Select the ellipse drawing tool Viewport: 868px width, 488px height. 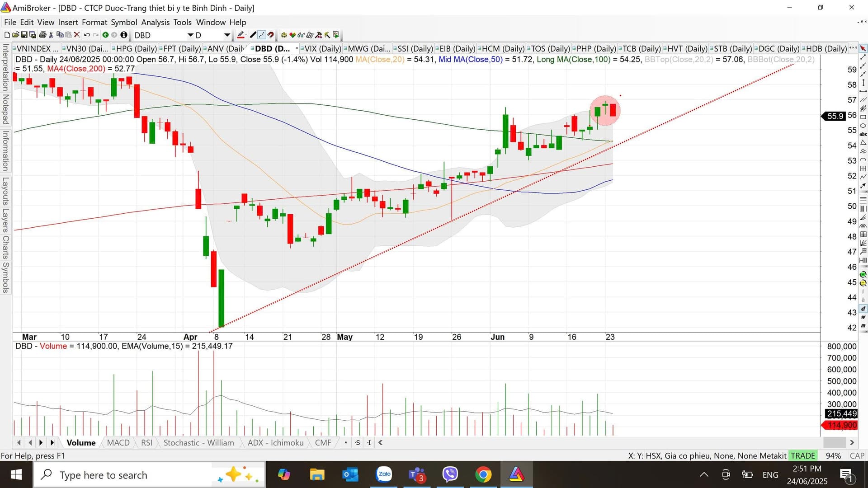click(x=863, y=126)
